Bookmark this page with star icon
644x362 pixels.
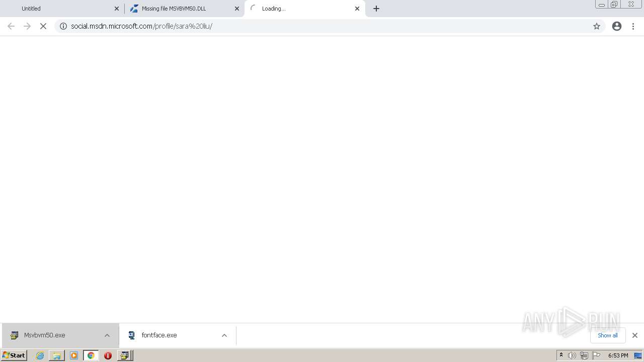pyautogui.click(x=597, y=26)
